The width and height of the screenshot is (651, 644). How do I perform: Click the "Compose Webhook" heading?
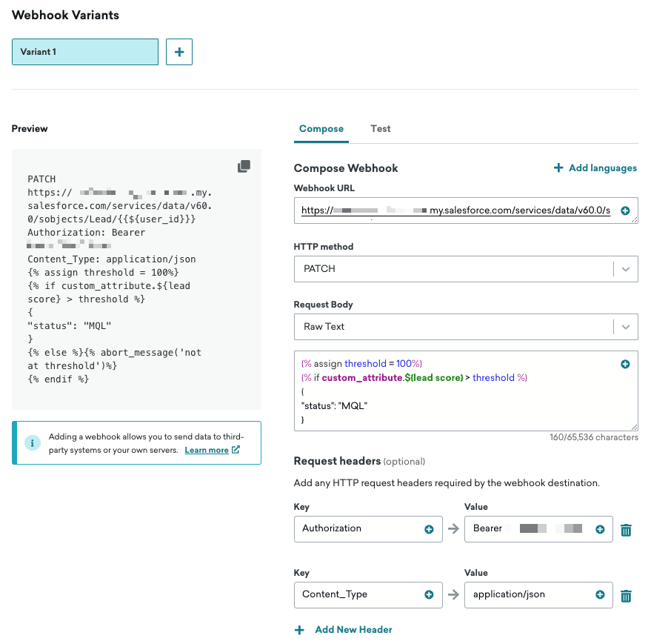[346, 168]
